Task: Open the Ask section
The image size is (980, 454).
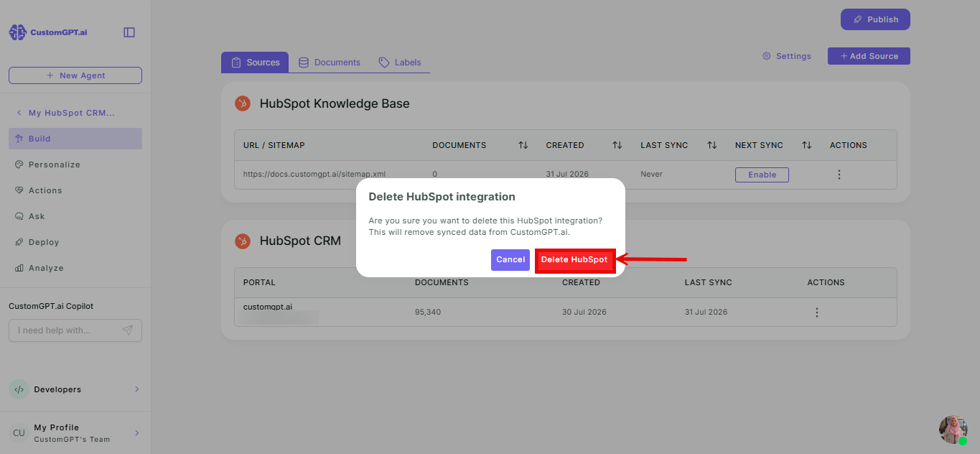Action: coord(75,216)
